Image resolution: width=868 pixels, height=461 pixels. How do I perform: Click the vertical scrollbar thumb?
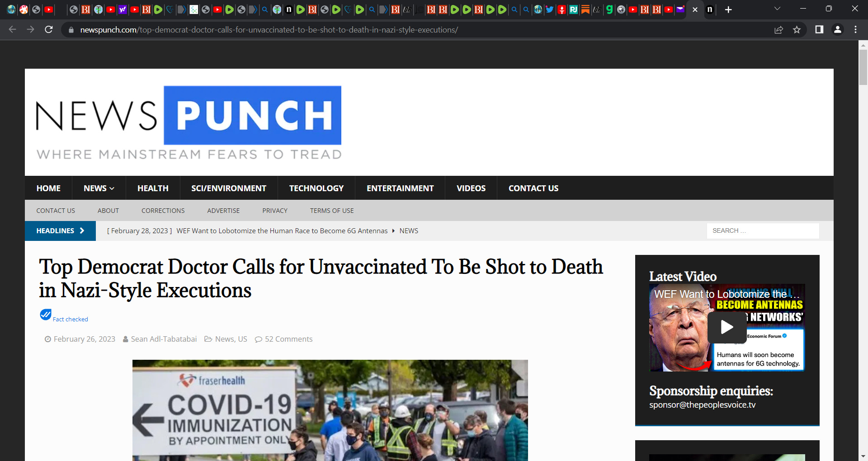863,67
